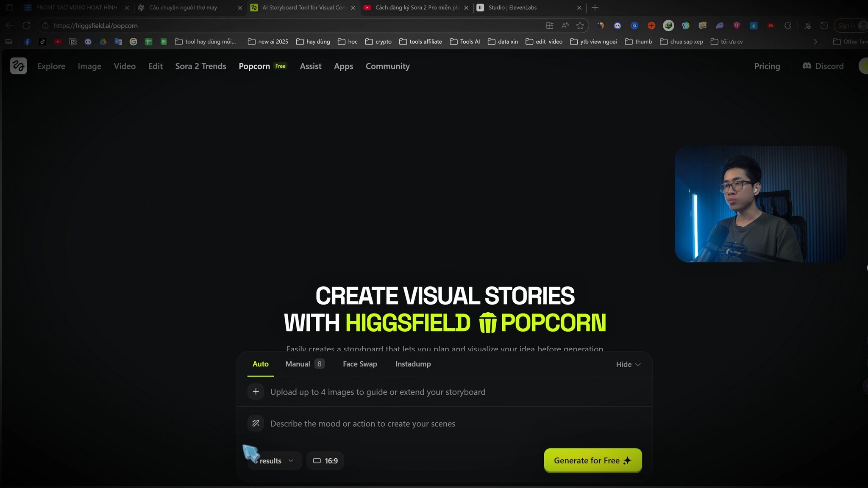
Task: Switch to the Instadump tab
Action: (x=413, y=364)
